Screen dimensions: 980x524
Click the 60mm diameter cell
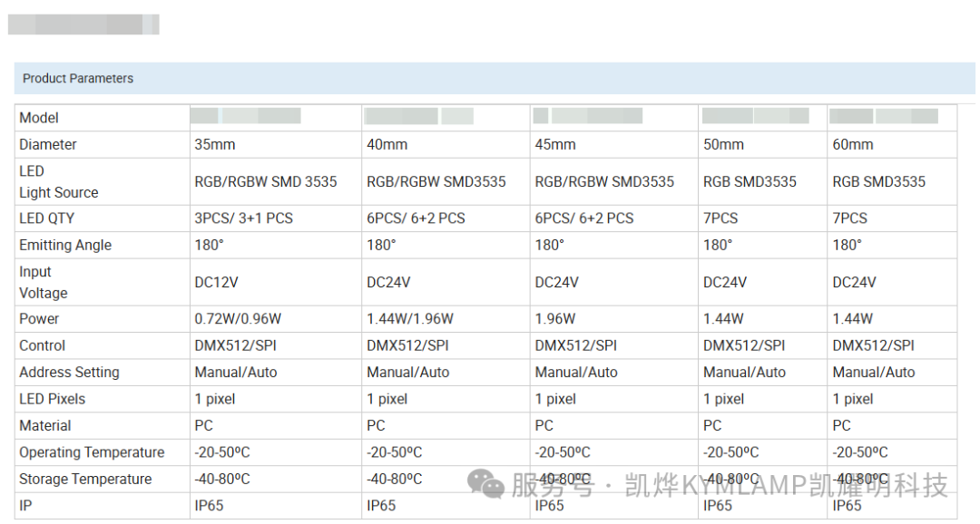(x=892, y=144)
